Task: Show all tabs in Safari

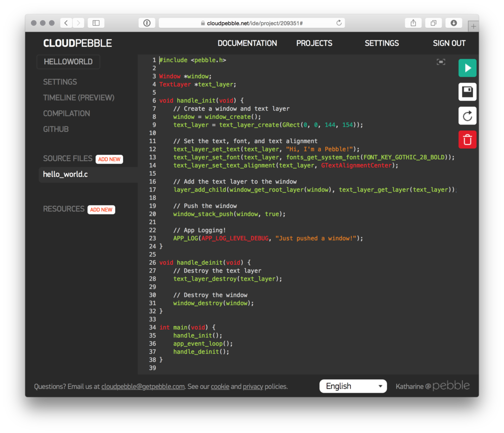Action: click(x=433, y=23)
